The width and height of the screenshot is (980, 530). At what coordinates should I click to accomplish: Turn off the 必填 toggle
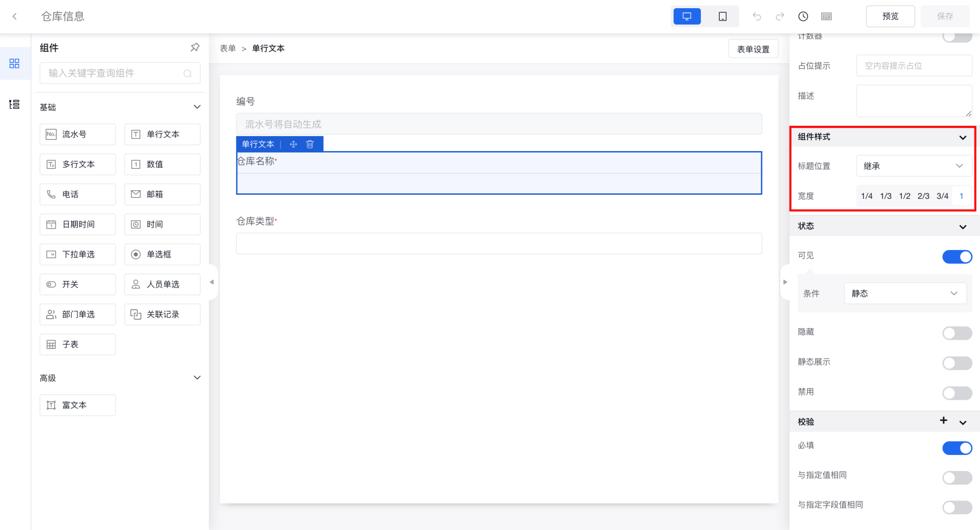click(x=957, y=448)
